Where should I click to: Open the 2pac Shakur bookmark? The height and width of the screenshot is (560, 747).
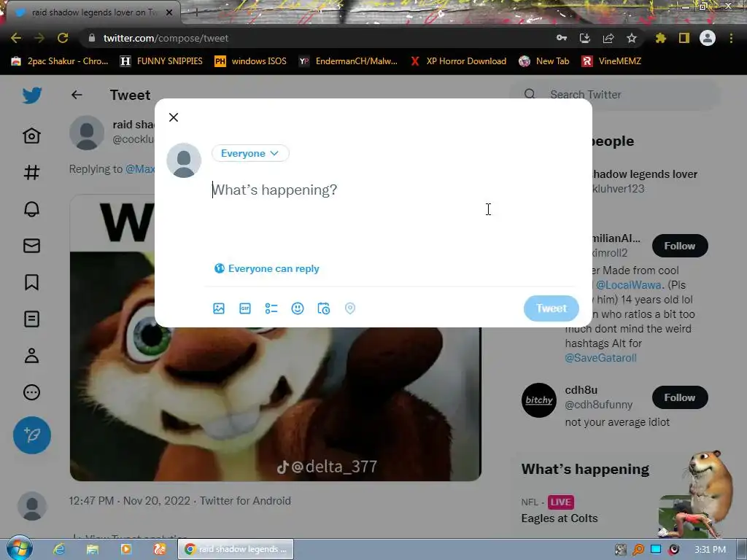[x=60, y=61]
